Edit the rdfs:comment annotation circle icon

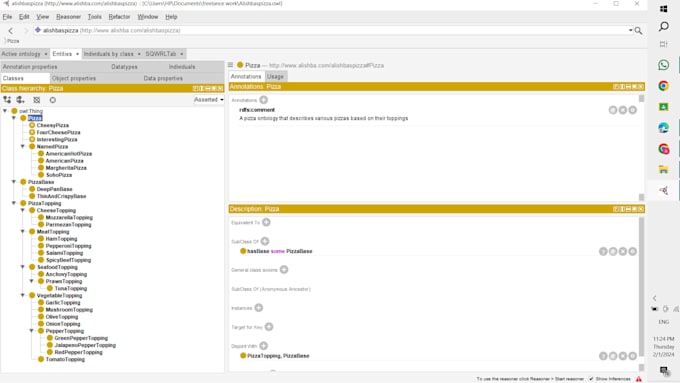tap(633, 110)
